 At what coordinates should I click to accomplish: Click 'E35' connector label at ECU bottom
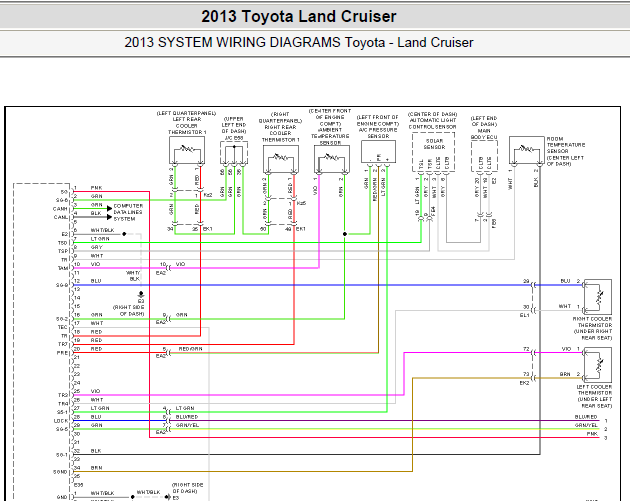(x=79, y=485)
